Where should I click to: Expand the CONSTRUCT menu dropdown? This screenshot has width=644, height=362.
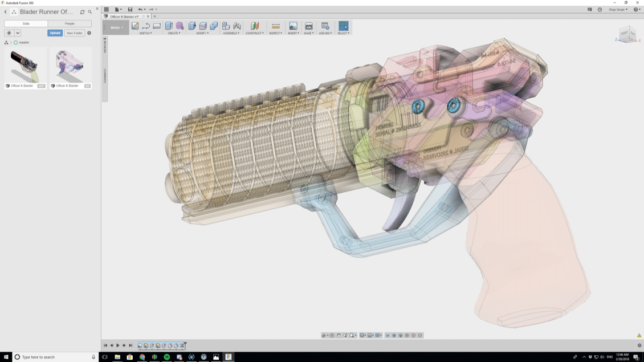255,33
